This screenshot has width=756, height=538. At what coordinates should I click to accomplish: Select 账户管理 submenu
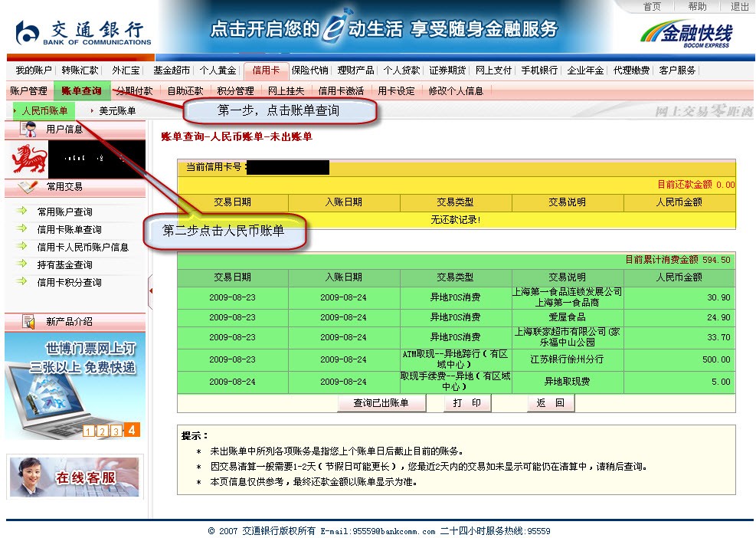pyautogui.click(x=28, y=90)
